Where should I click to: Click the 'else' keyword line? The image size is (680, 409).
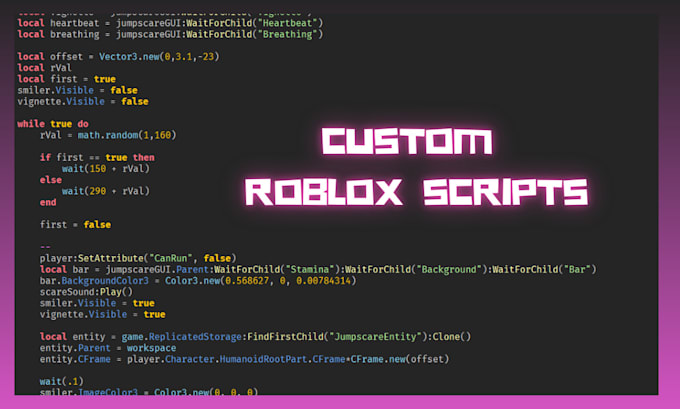(x=51, y=180)
